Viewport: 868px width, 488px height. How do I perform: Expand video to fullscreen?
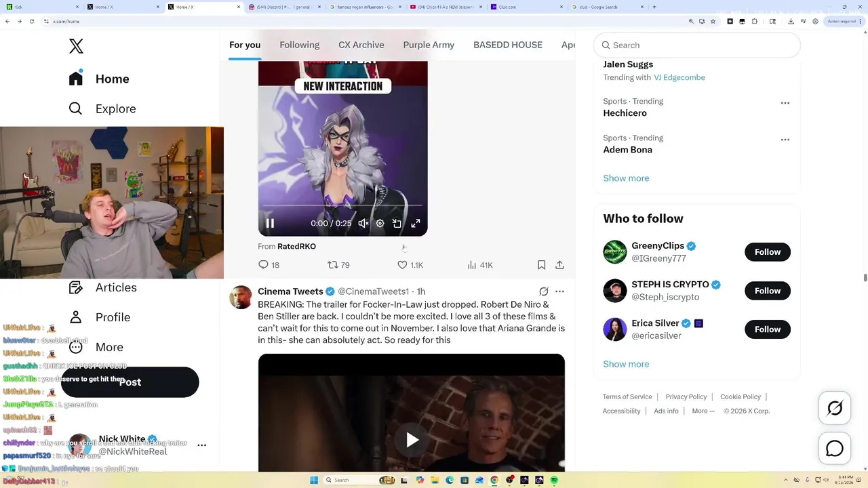click(x=416, y=223)
